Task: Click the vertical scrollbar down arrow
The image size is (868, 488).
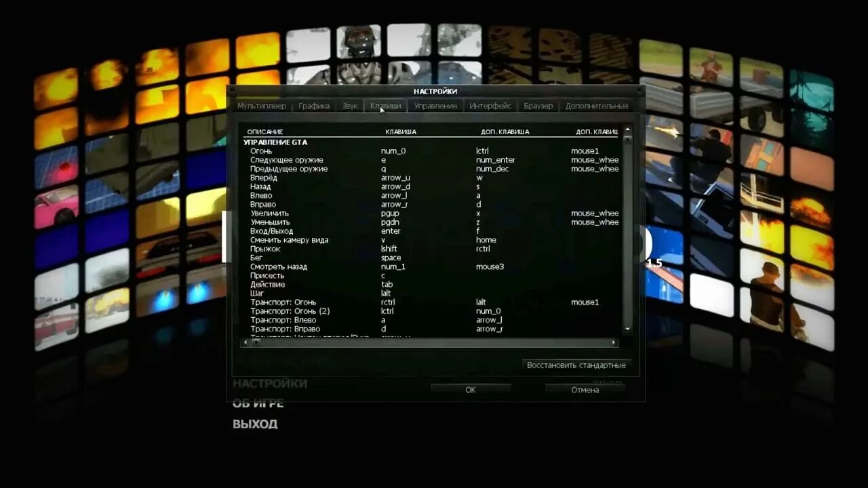Action: coord(627,329)
